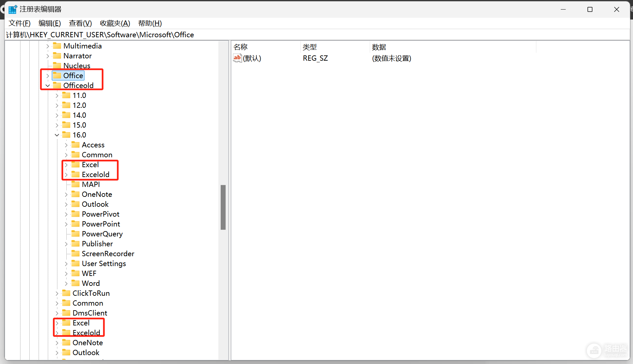633x364 pixels.
Task: Click the Access folder icon
Action: [x=76, y=144]
